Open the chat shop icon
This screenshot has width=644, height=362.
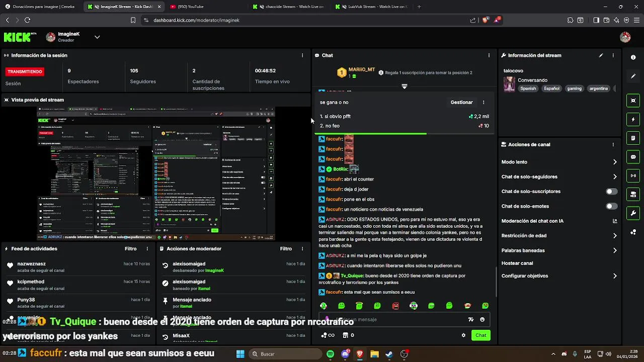tap(348, 335)
